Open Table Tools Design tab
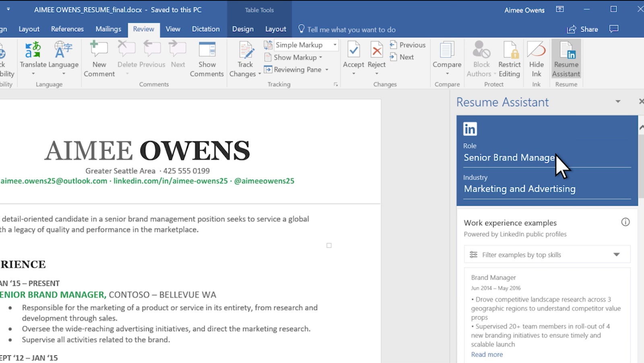The image size is (644, 363). [243, 29]
